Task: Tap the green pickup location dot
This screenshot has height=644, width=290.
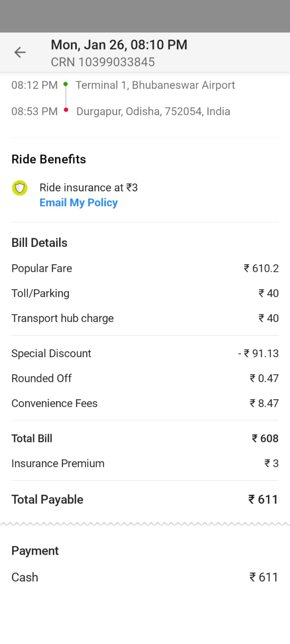Action: (x=66, y=85)
